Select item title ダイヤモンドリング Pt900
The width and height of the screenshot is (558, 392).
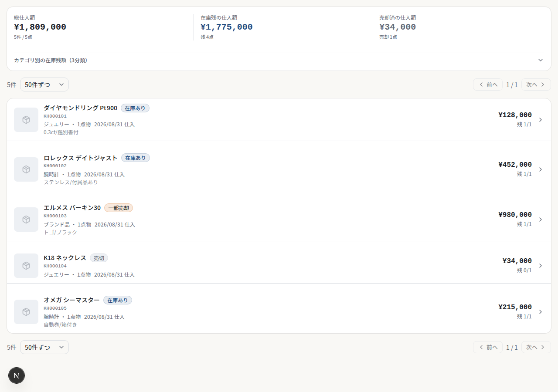point(81,108)
